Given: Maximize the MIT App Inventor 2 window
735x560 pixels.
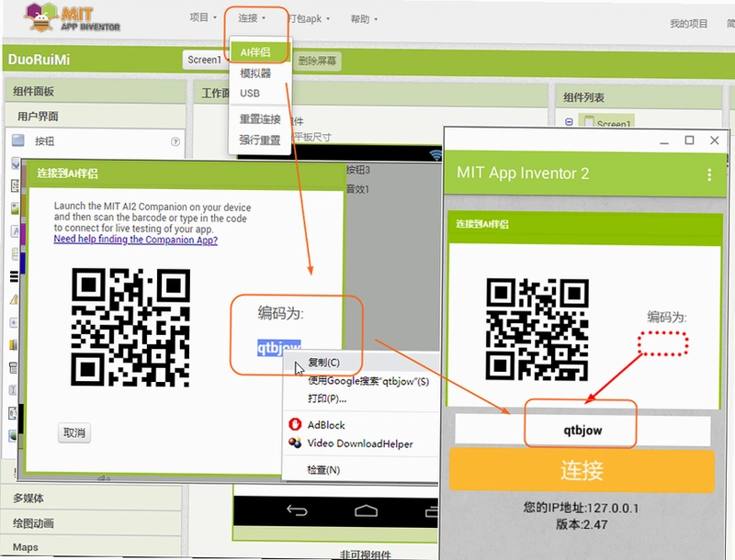Looking at the screenshot, I should 689,140.
